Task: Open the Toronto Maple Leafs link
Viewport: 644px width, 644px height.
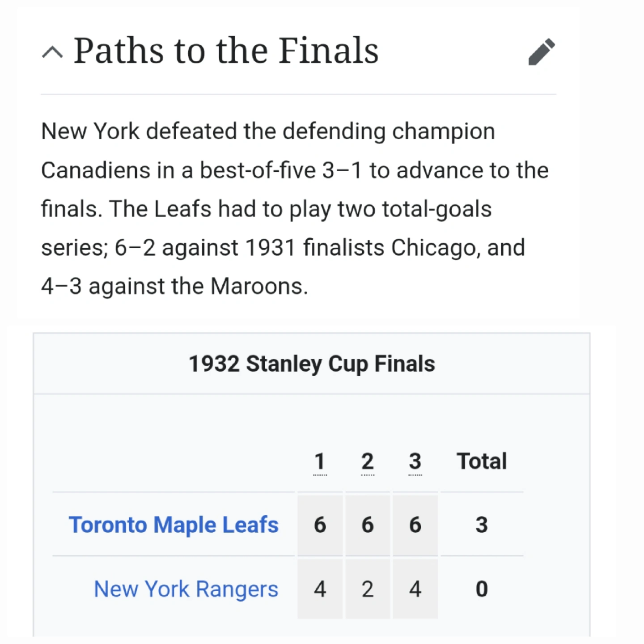Action: coord(174,525)
